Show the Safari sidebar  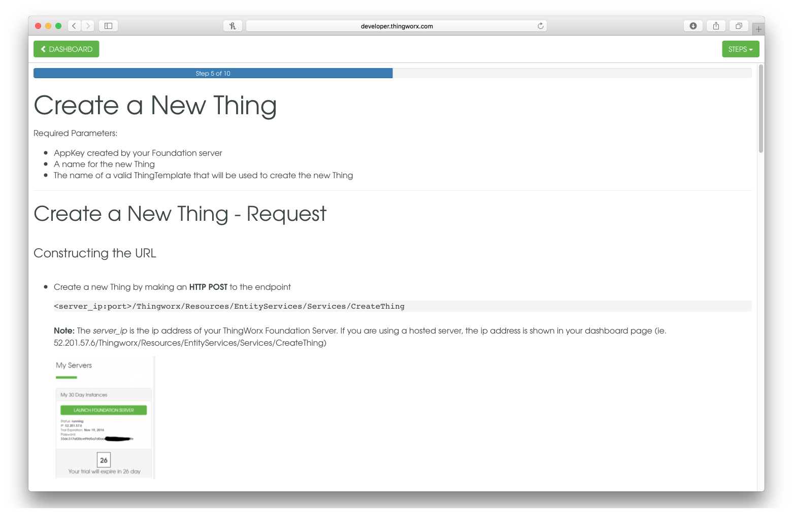108,26
